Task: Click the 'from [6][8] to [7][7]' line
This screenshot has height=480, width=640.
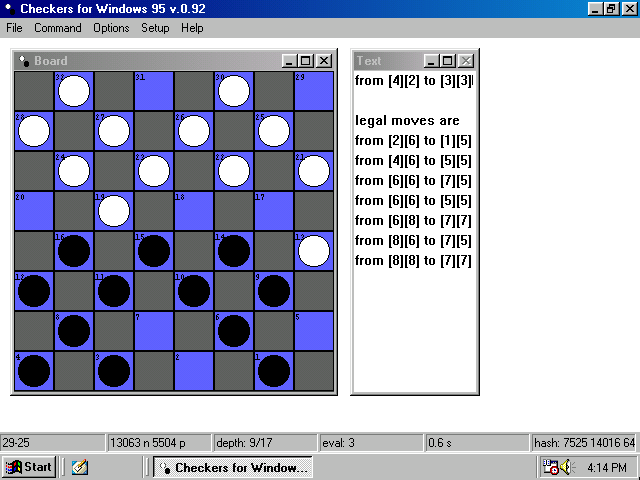Action: (x=413, y=221)
